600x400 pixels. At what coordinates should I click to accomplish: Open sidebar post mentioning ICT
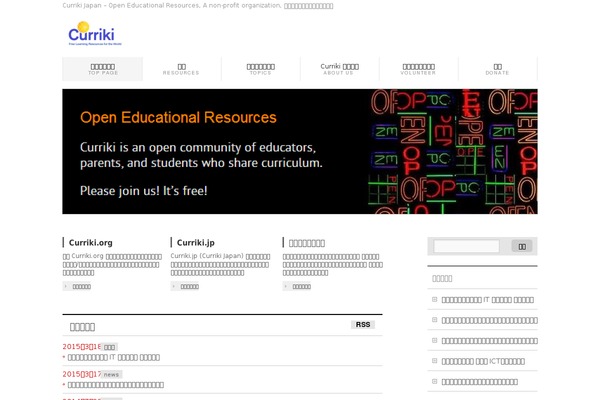(x=483, y=361)
